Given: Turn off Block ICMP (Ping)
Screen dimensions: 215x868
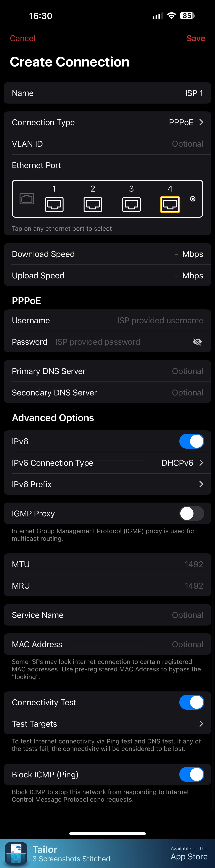Looking at the screenshot, I should pos(191,774).
